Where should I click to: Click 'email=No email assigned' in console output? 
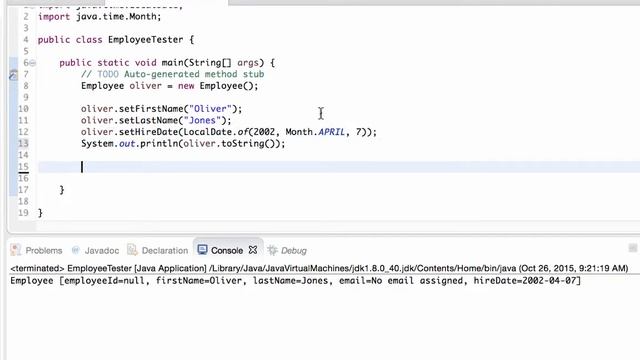pyautogui.click(x=401, y=281)
